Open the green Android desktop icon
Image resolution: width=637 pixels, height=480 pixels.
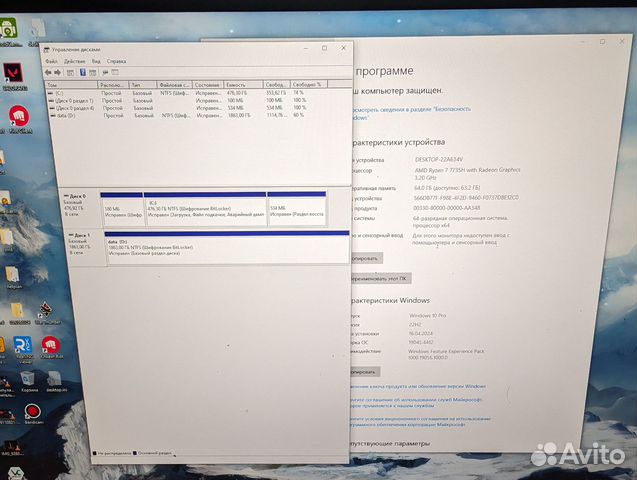pos(9,31)
